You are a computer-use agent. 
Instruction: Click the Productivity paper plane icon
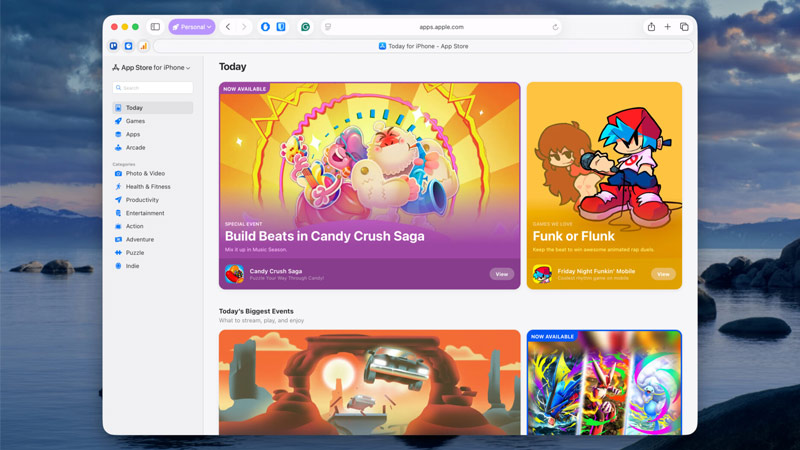point(118,200)
